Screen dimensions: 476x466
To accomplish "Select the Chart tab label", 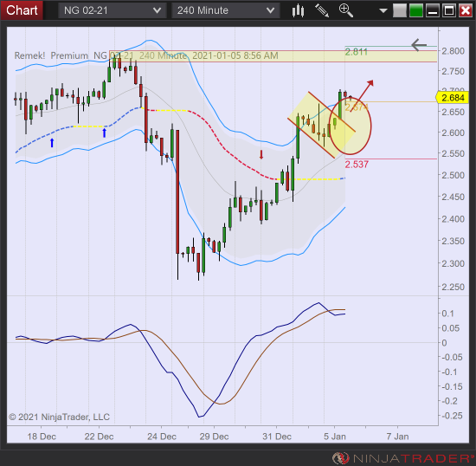I will tap(22, 10).
